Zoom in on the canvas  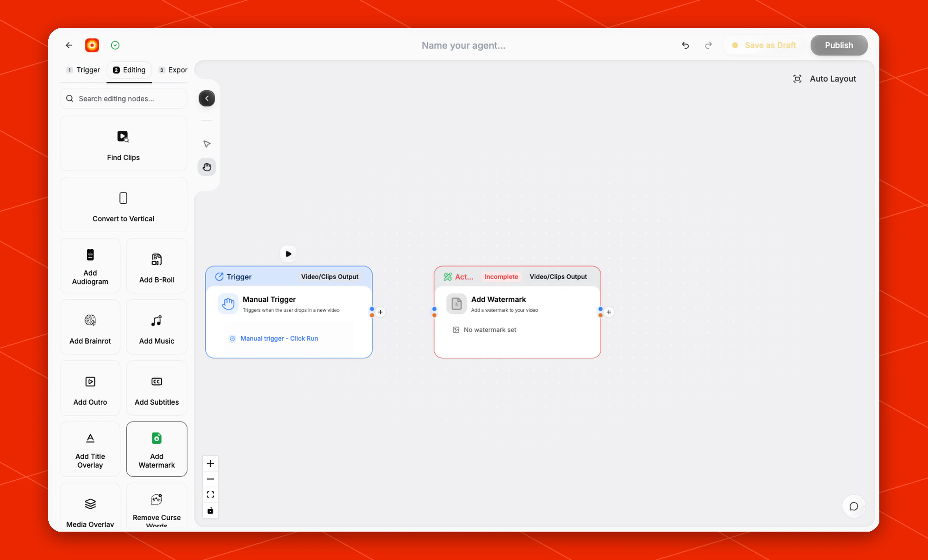pyautogui.click(x=210, y=464)
